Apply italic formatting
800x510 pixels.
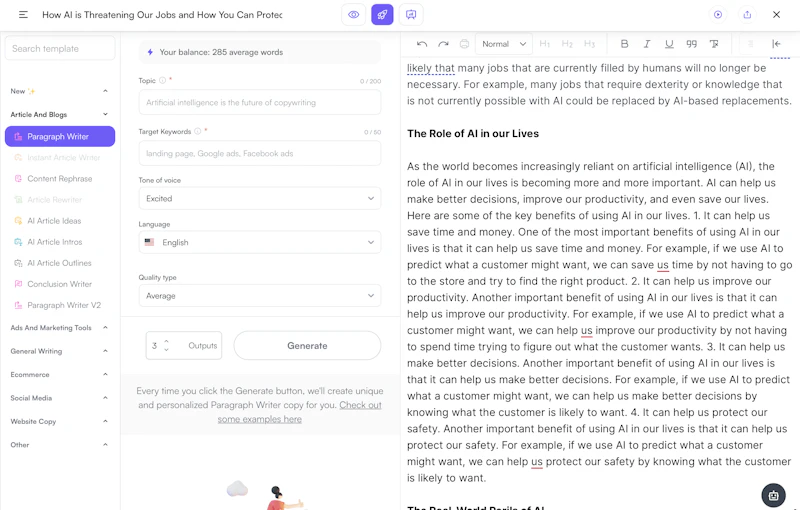tap(647, 44)
